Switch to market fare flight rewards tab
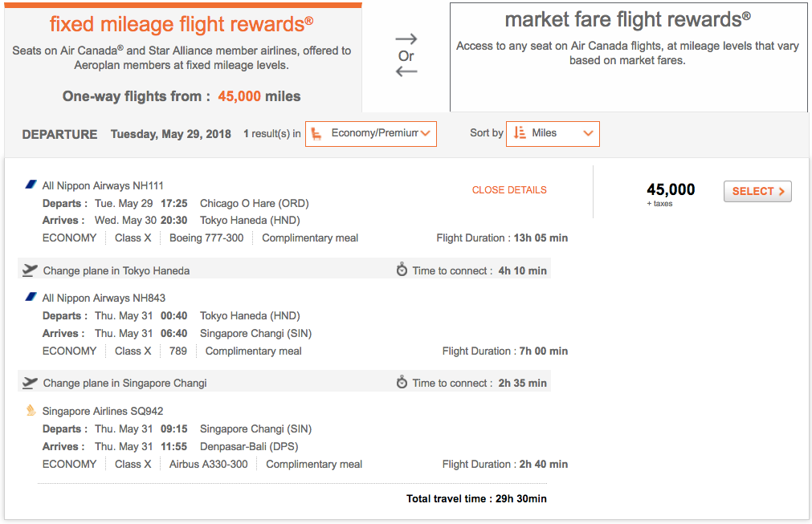This screenshot has height=524, width=812. 628,56
